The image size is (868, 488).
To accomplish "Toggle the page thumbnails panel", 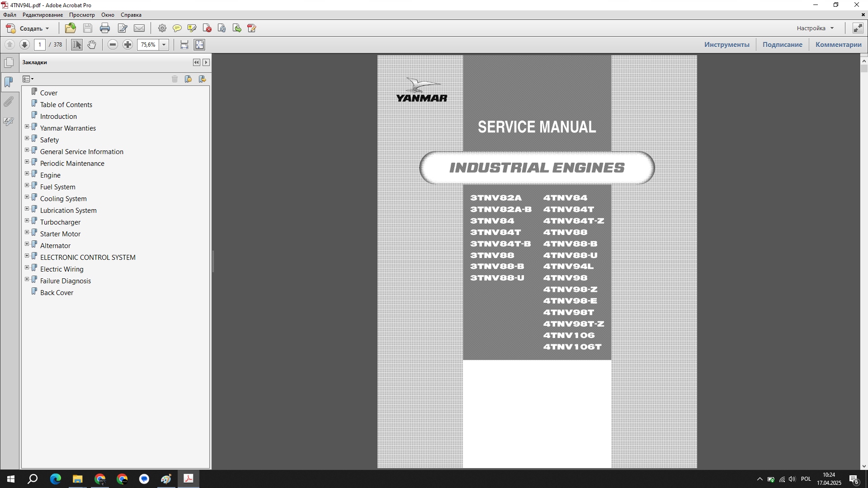I will [x=9, y=62].
